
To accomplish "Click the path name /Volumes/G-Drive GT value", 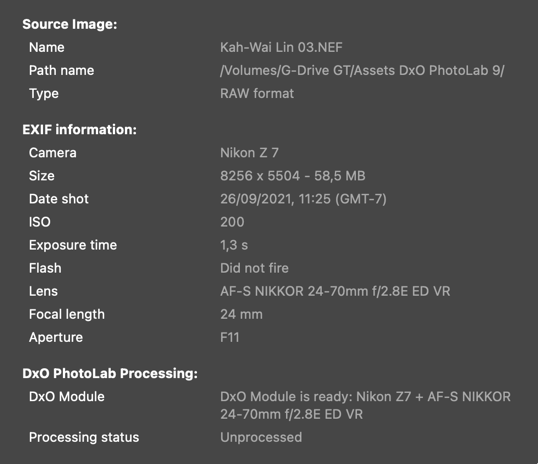I will pyautogui.click(x=362, y=70).
